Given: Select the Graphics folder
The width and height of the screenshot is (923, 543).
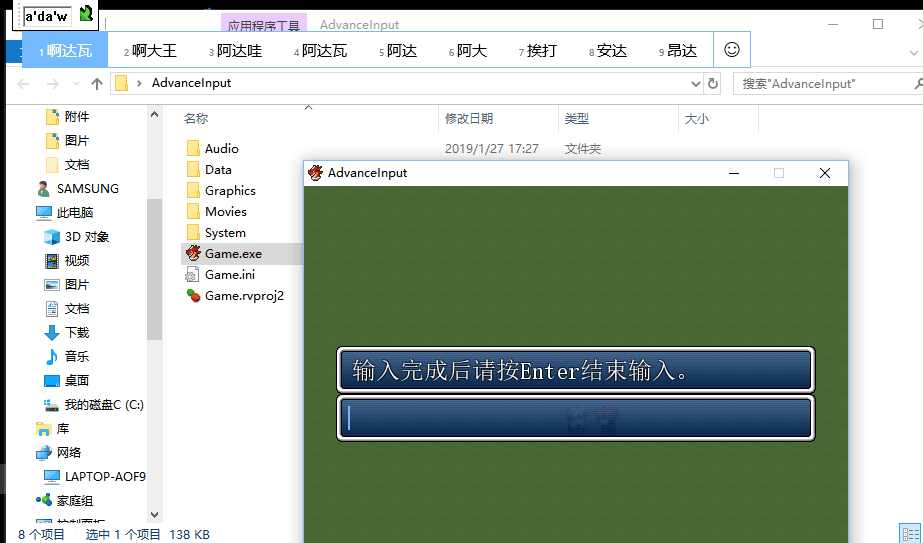Looking at the screenshot, I should click(x=230, y=191).
